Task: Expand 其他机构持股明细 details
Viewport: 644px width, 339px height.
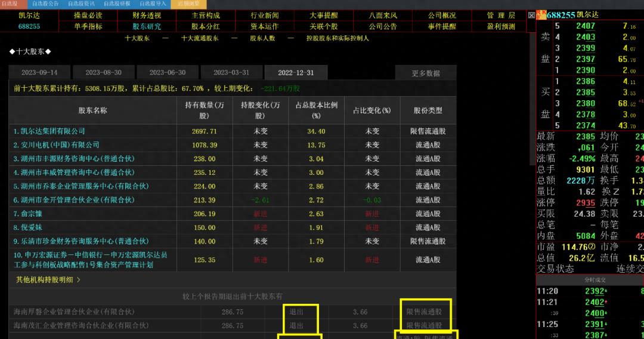Action: 48,280
